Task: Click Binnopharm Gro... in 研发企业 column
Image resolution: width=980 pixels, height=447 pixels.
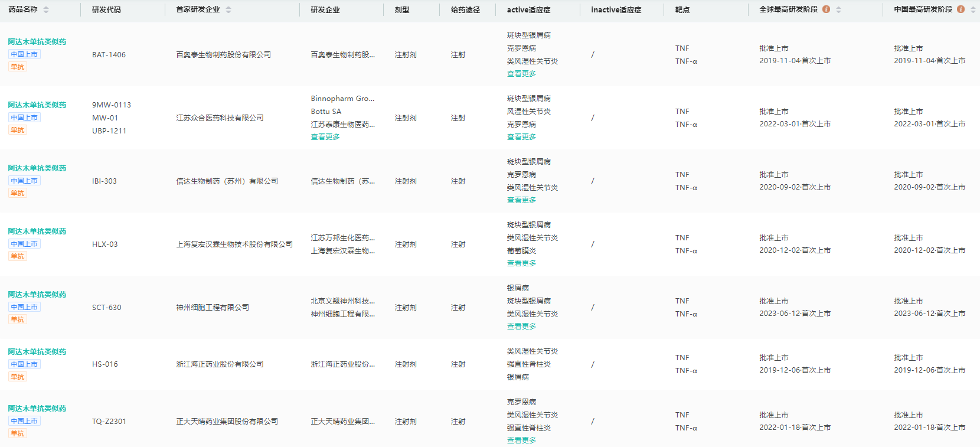Action: (343, 99)
